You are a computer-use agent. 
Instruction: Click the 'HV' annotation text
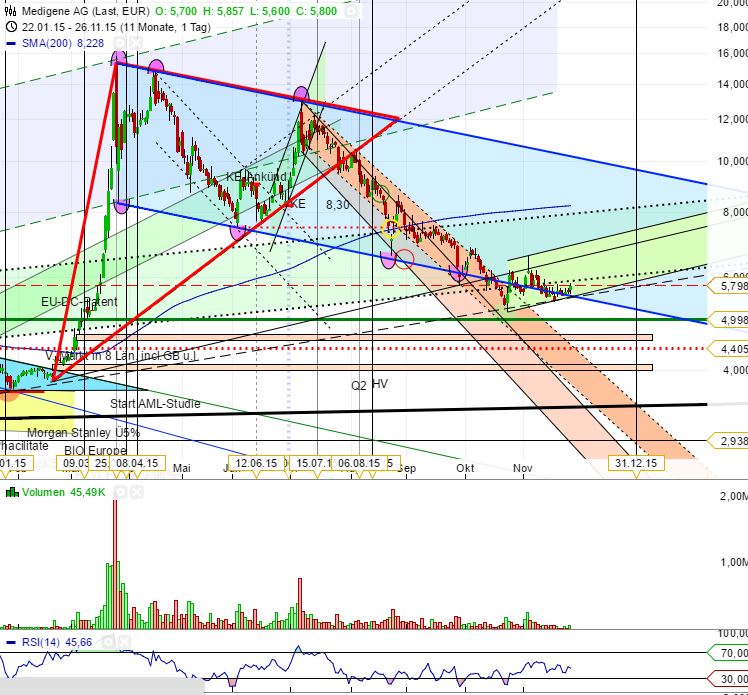380,384
